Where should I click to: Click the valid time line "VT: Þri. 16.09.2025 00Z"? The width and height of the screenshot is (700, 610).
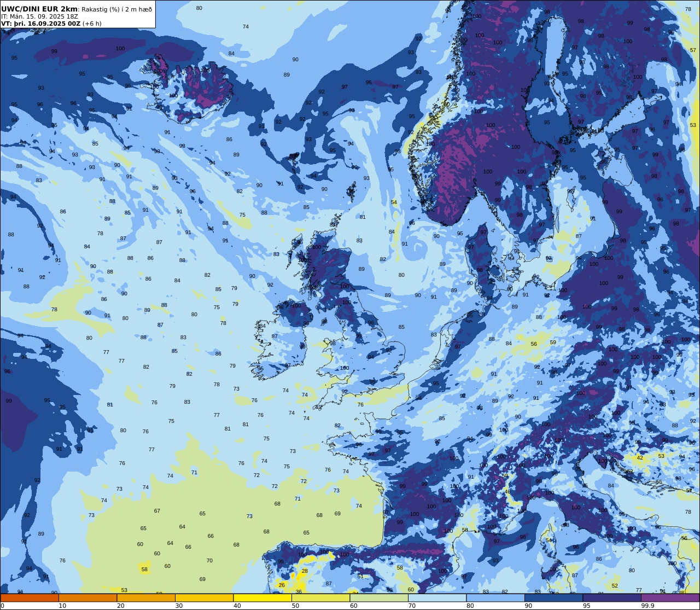[41, 24]
